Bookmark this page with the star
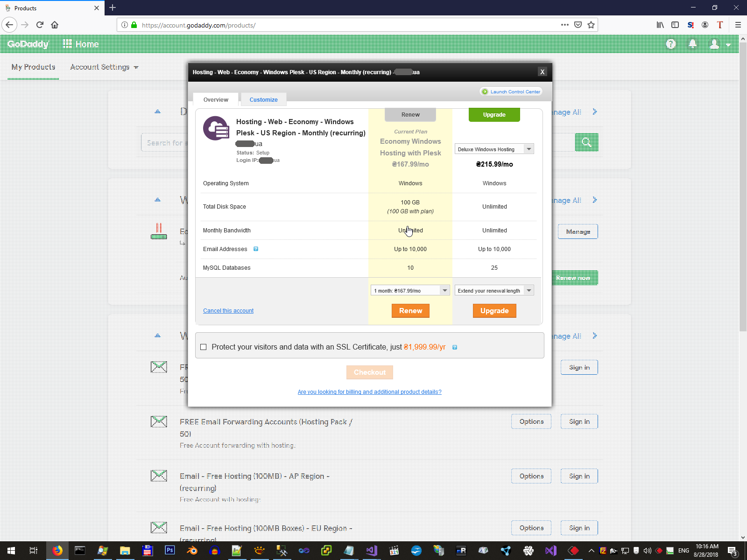 point(591,25)
